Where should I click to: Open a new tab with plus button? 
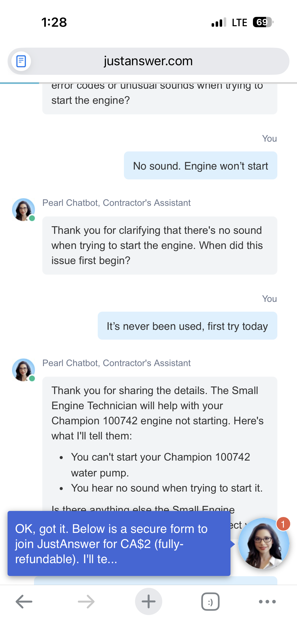pos(148,601)
